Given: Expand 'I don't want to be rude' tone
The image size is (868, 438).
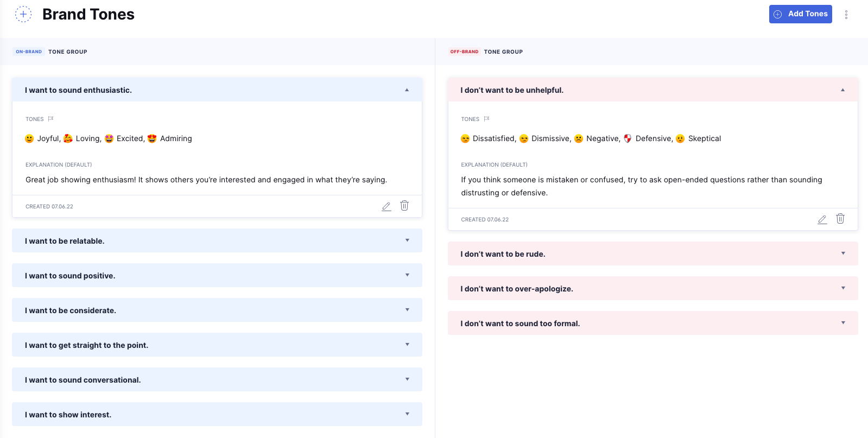Looking at the screenshot, I should (843, 253).
